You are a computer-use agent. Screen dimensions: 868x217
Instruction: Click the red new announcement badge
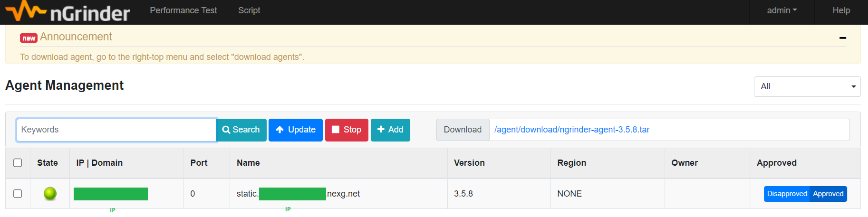[x=29, y=38]
